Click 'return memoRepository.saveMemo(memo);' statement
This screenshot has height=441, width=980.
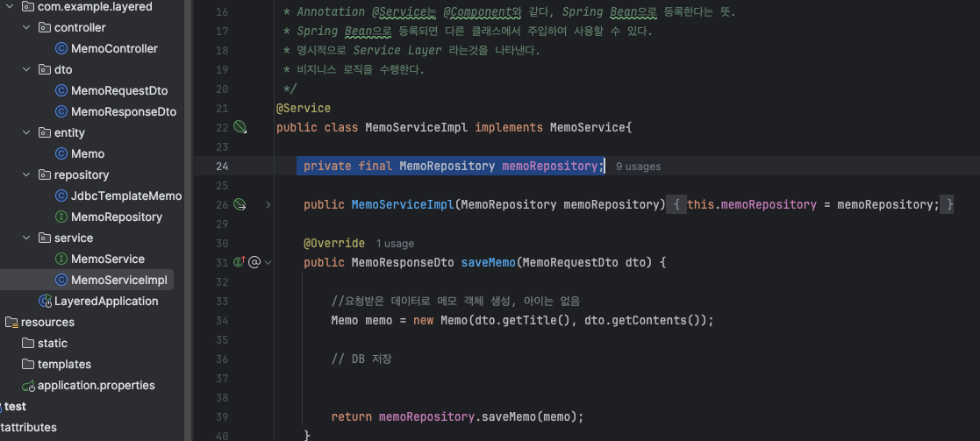pyautogui.click(x=457, y=416)
